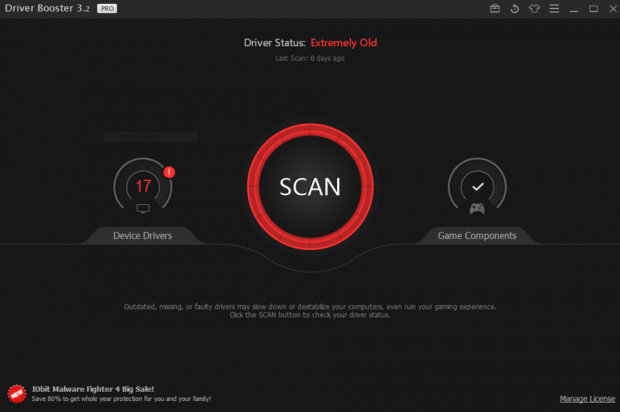Select the Game Components tab
This screenshot has width=620, height=412.
pos(477,236)
